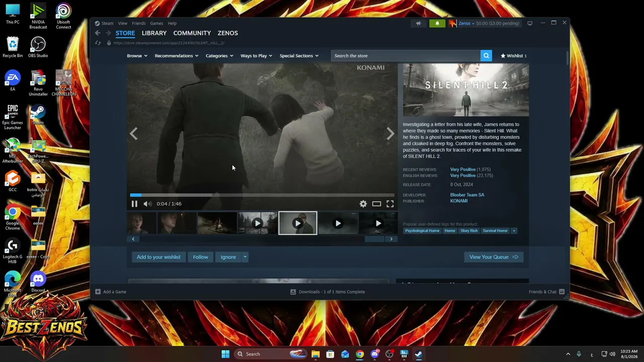
Task: Move the thumbnail strip left
Action: point(133,239)
